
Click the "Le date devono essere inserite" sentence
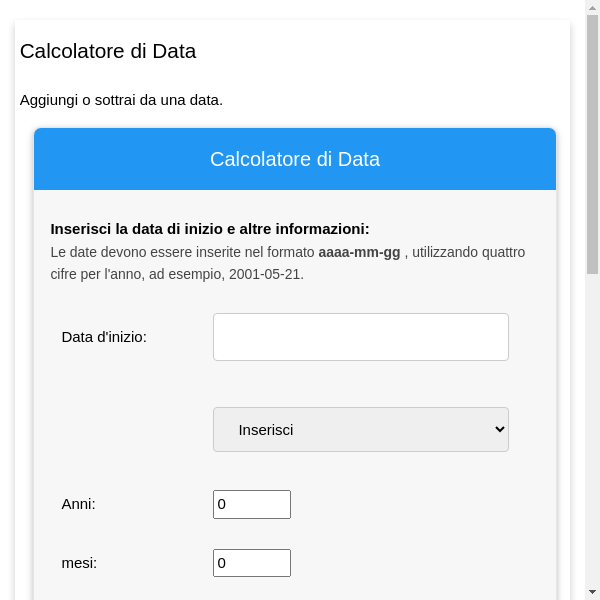coord(180,252)
